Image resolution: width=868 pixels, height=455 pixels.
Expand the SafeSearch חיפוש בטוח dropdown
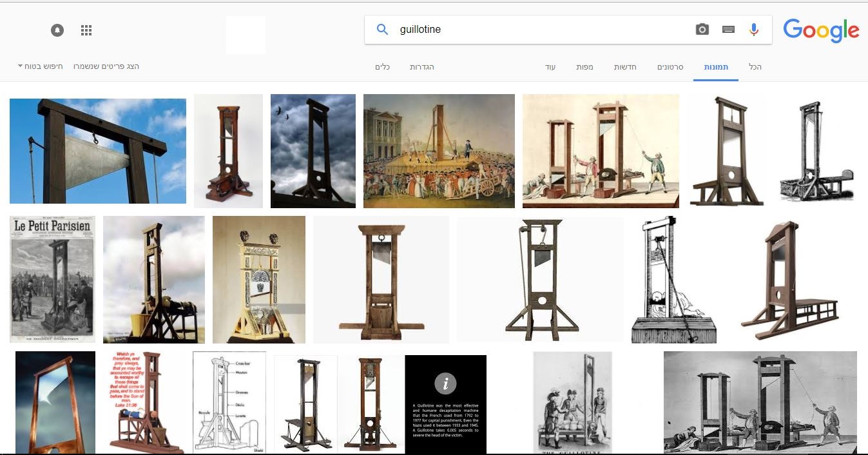(x=40, y=66)
